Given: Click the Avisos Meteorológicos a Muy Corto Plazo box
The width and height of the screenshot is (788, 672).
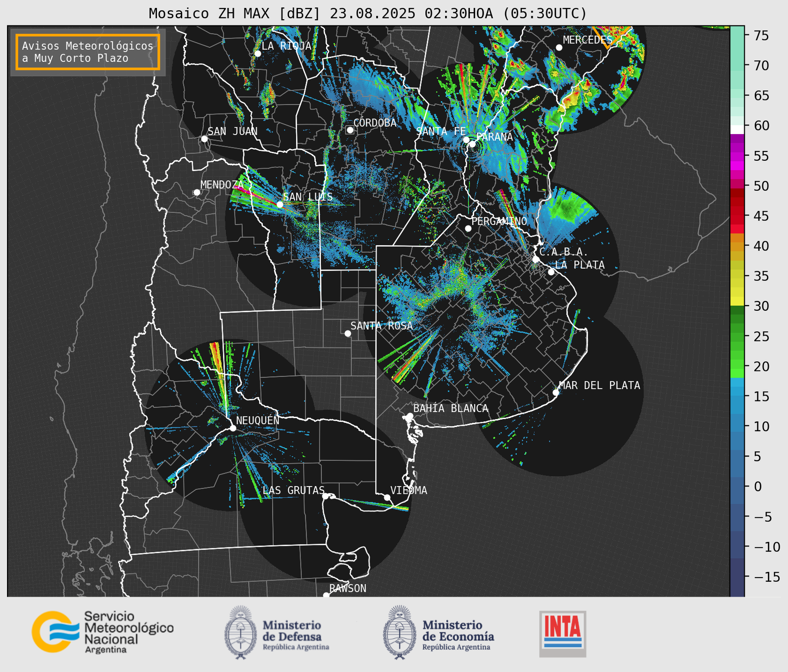Looking at the screenshot, I should coord(88,52).
